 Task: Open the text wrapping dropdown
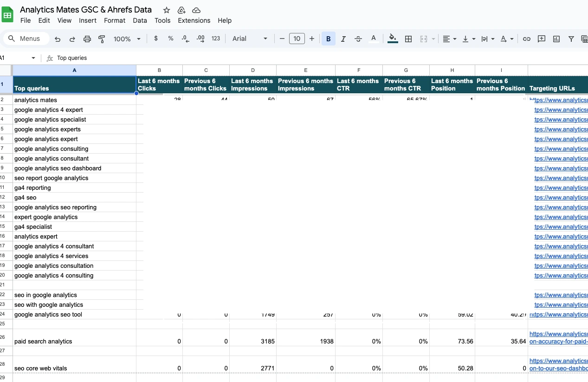(x=488, y=39)
